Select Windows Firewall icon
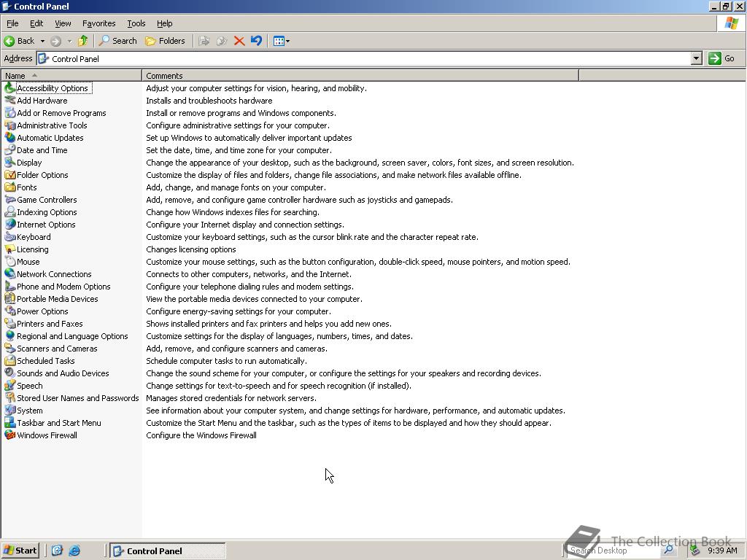Screen dimensions: 747x560 pyautogui.click(x=10, y=435)
